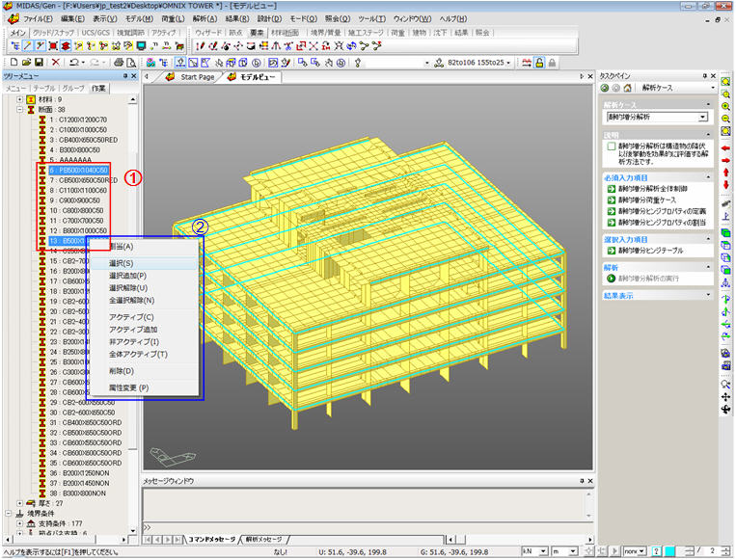The height and width of the screenshot is (560, 736).
Task: Click the monitor display icon in Main toolbar
Action: [x=141, y=46]
